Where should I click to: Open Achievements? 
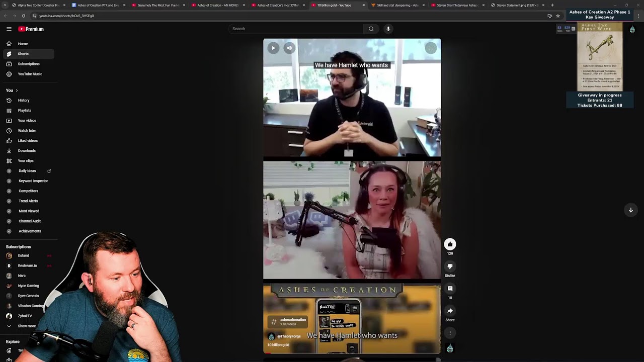(30, 231)
